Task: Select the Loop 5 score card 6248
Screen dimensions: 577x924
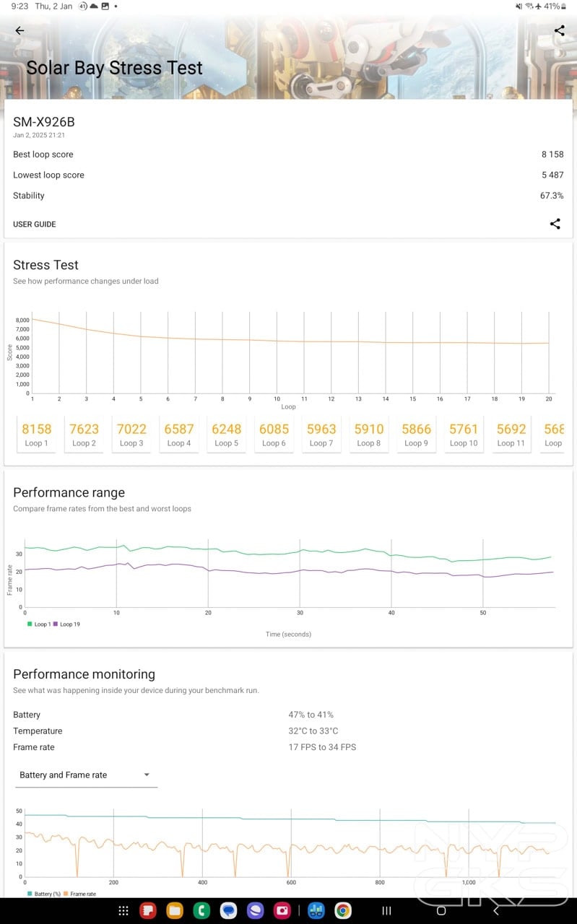Action: (226, 434)
